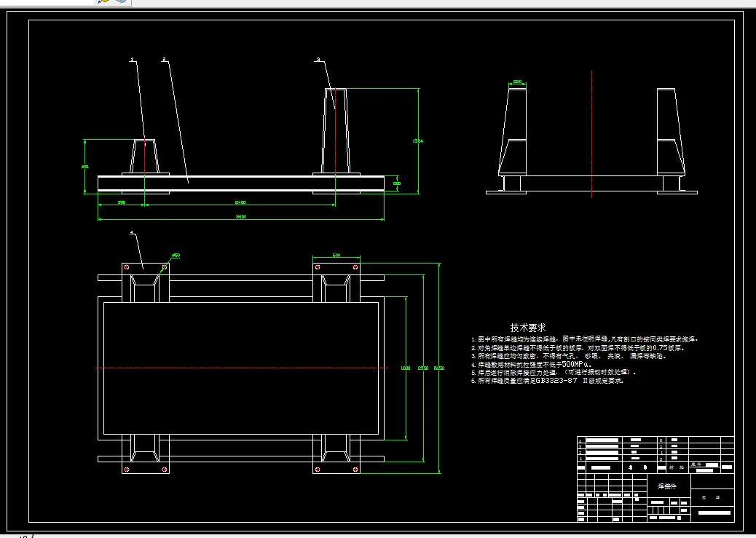
Task: Pick the 200 beam height dimension
Action: [x=397, y=183]
